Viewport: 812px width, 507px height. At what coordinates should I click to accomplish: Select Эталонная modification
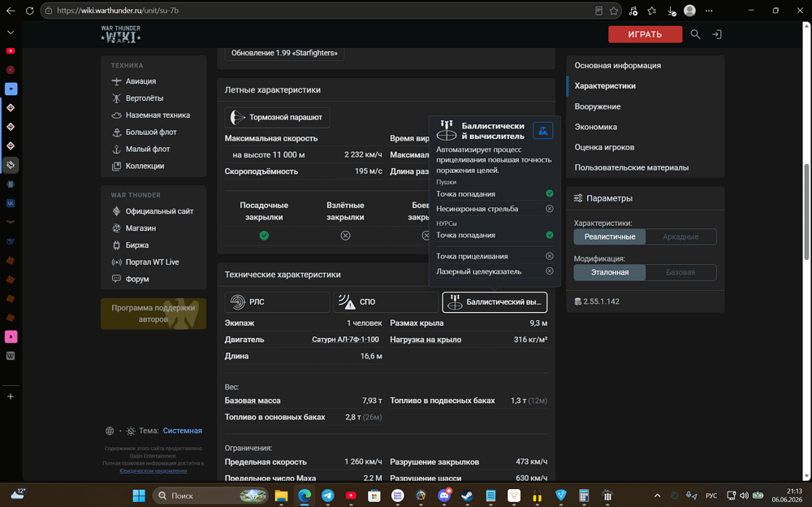[610, 272]
